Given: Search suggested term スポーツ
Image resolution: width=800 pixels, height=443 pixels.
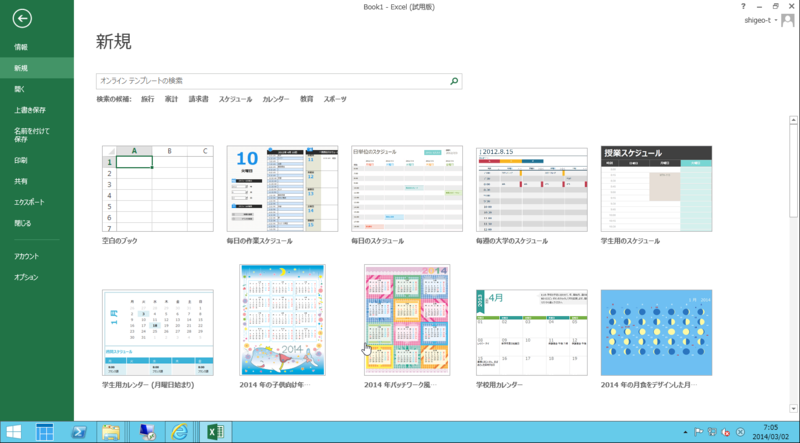Looking at the screenshot, I should pos(335,99).
